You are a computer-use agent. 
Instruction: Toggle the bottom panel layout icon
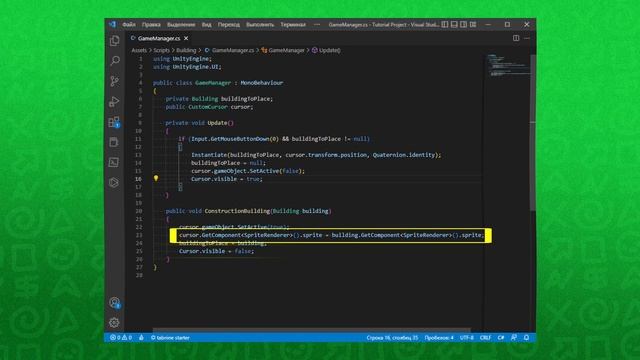point(454,24)
